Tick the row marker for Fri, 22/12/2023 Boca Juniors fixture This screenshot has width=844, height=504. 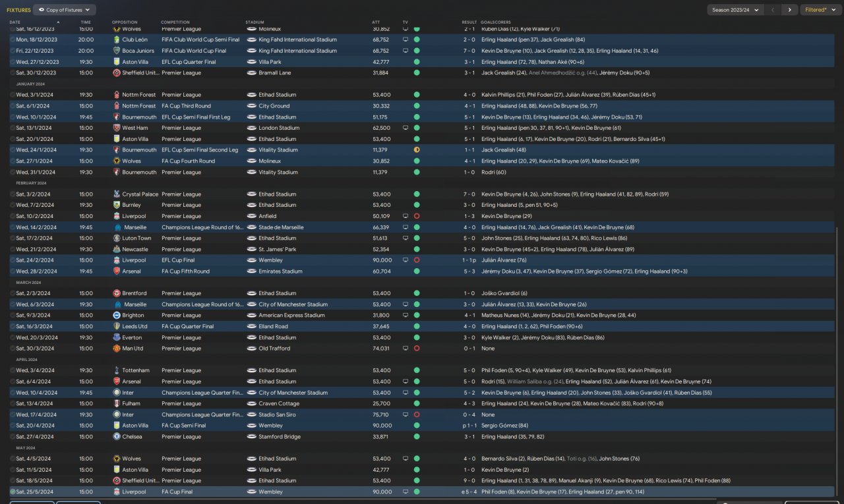(13, 51)
